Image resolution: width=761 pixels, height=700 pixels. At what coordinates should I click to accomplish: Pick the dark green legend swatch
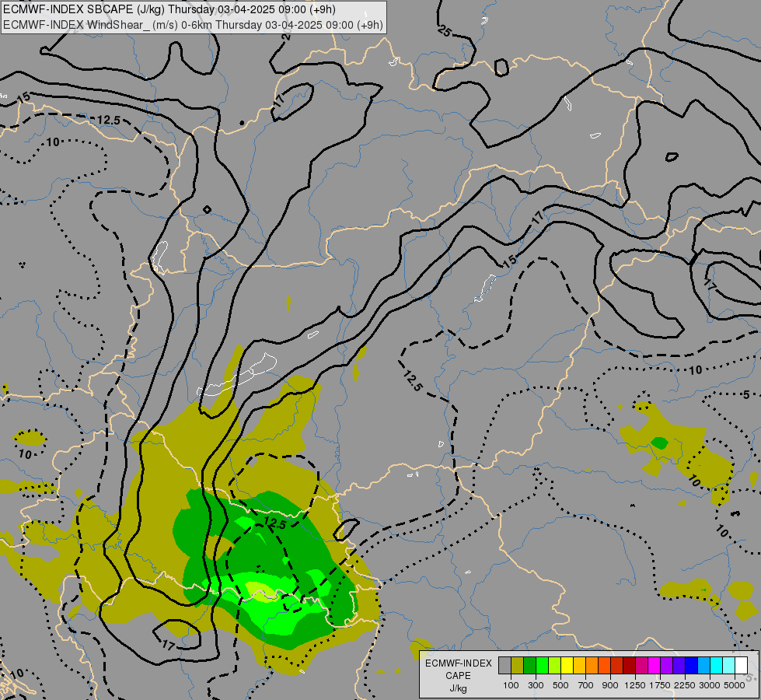click(530, 666)
